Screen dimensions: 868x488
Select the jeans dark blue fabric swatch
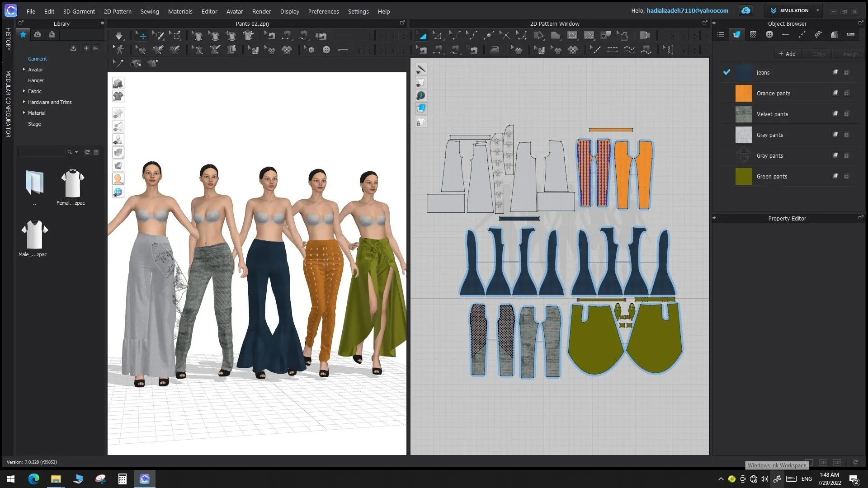coord(744,72)
